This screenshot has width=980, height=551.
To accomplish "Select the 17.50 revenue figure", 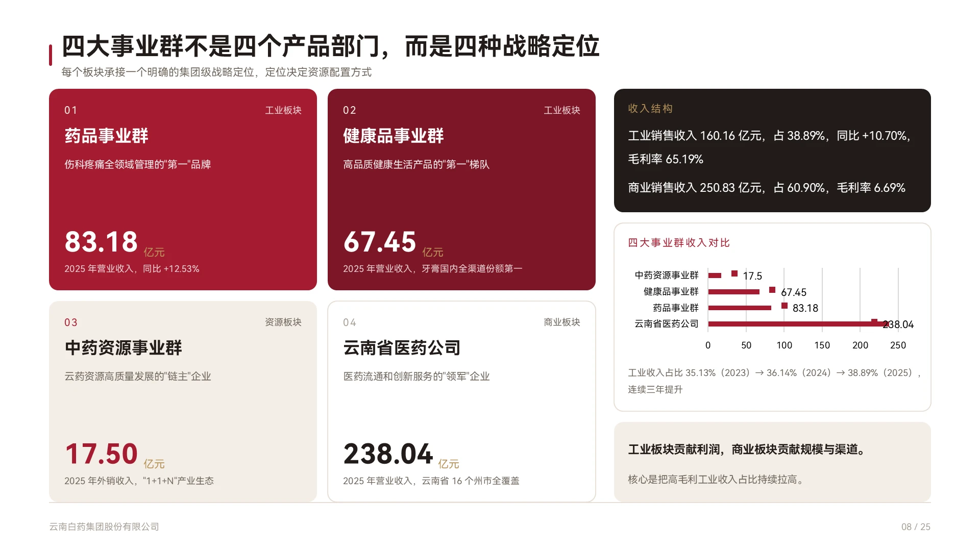I will [x=101, y=454].
